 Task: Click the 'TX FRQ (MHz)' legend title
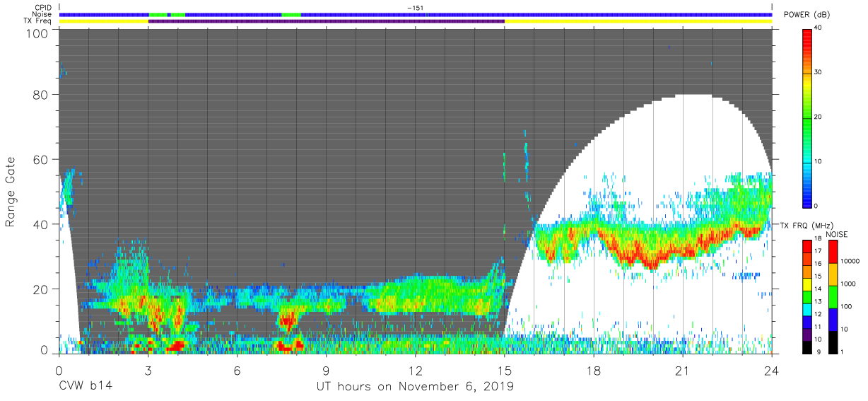click(805, 226)
